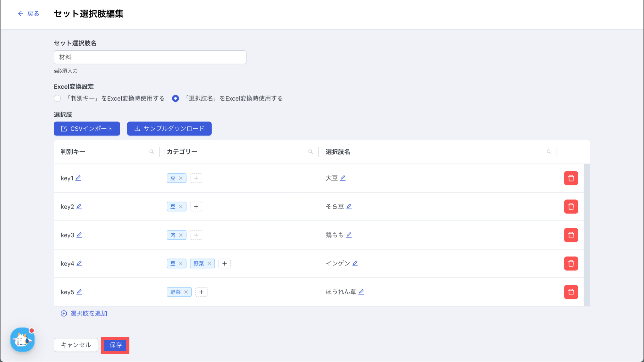Click the pencil icon next to key1
The width and height of the screenshot is (644, 362).
point(78,178)
